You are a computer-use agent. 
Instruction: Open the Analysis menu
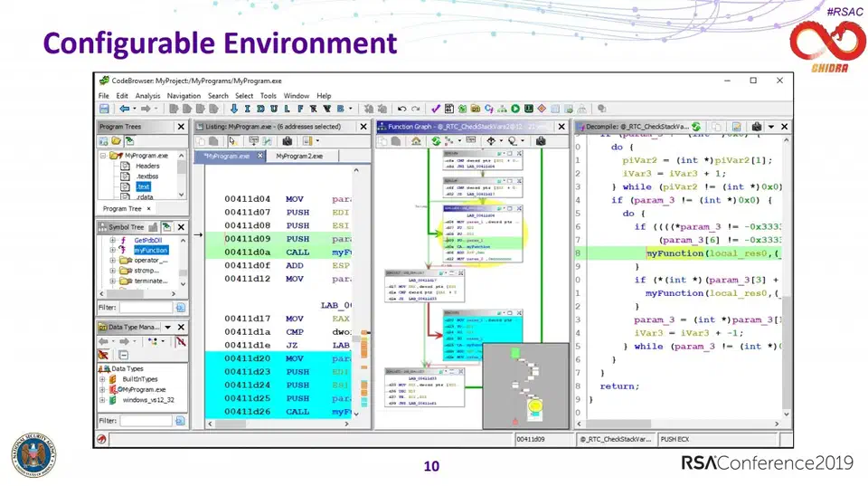[x=147, y=96]
